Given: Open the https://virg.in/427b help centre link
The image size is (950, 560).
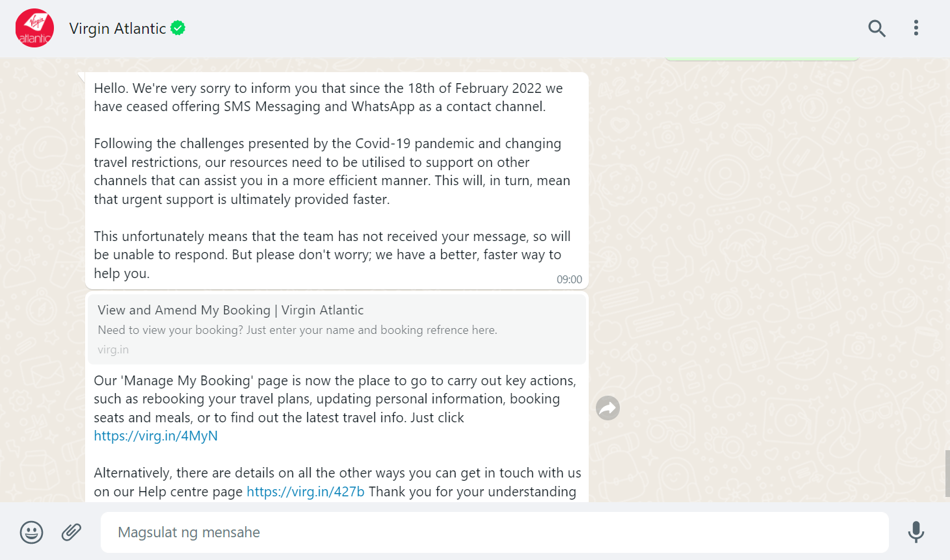Looking at the screenshot, I should (305, 492).
